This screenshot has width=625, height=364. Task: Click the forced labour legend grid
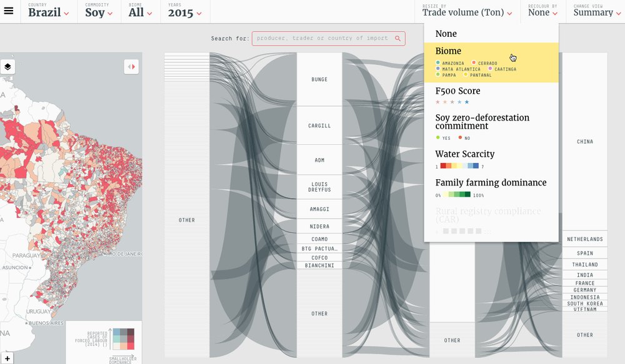pyautogui.click(x=124, y=339)
